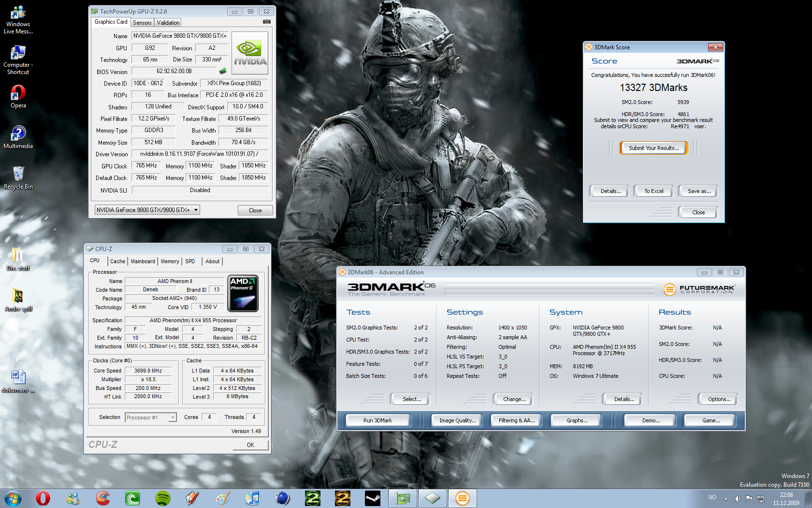Open Opera desktop icon
Viewport: 812px width, 508px height.
18,97
